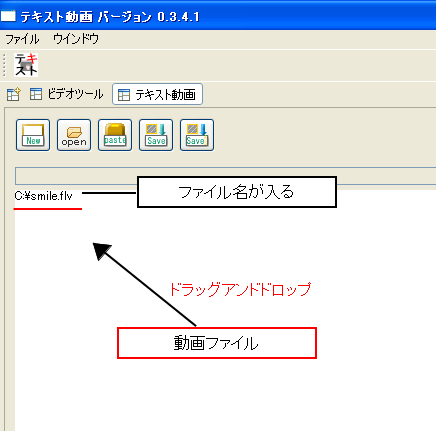This screenshot has width=436, height=431.
Task: Click the table icon on テキスト動画 tab
Action: [124, 95]
